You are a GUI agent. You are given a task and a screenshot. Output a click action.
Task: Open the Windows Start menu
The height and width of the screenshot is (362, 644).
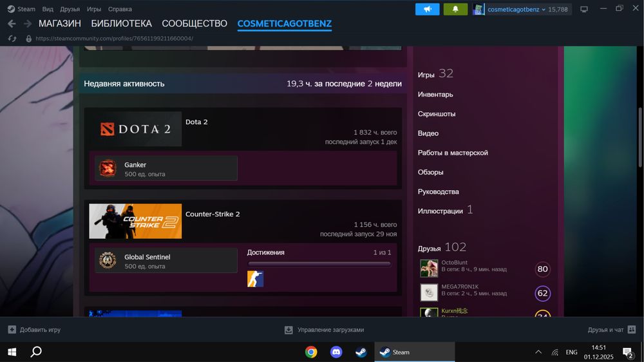12,352
